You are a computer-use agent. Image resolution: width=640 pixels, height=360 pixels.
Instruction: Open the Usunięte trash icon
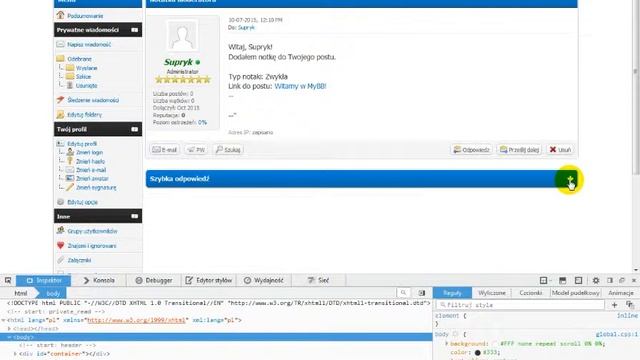point(70,85)
